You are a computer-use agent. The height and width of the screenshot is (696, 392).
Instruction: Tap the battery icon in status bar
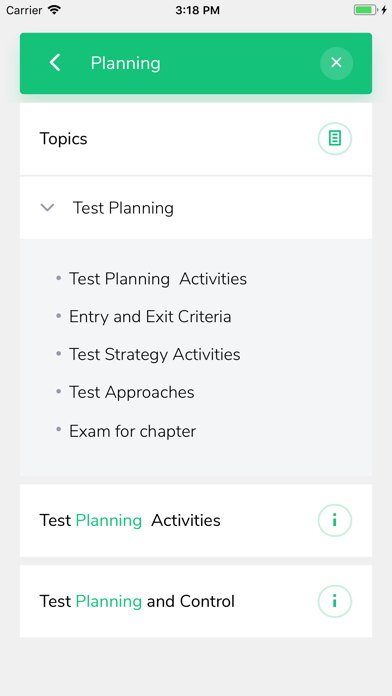tap(365, 10)
